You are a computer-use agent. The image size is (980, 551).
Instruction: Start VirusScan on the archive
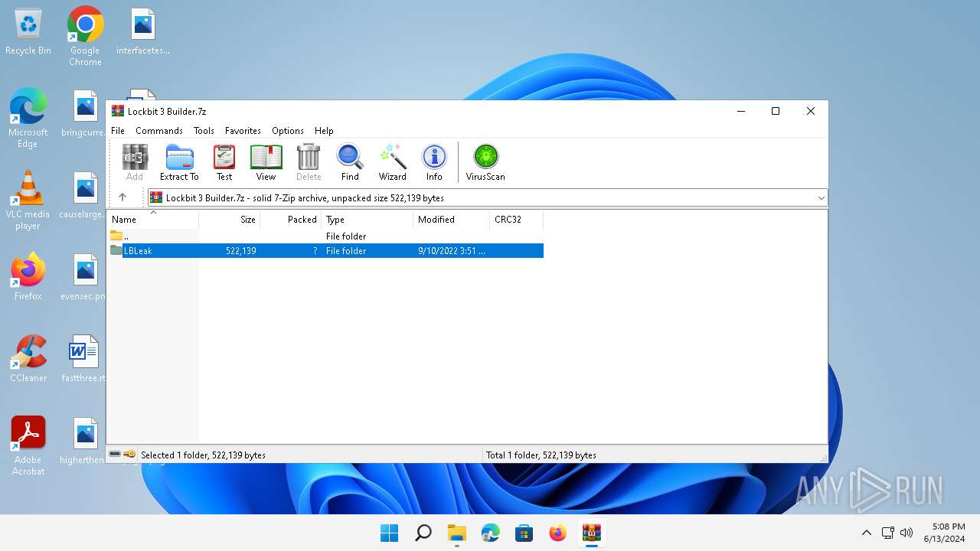click(x=485, y=162)
